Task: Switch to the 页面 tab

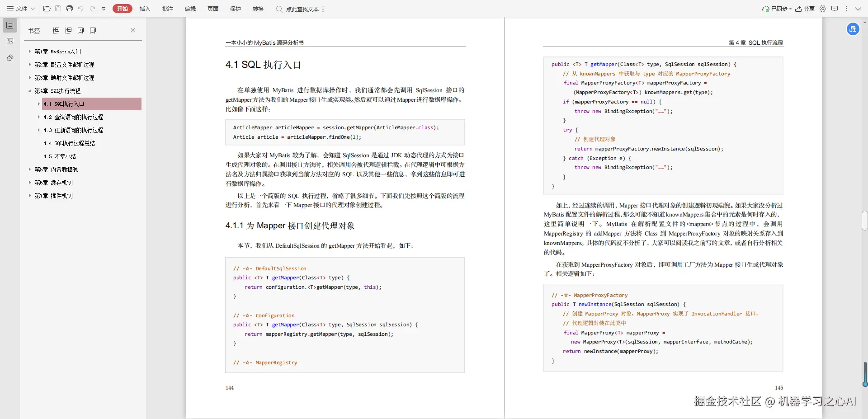Action: coord(213,9)
